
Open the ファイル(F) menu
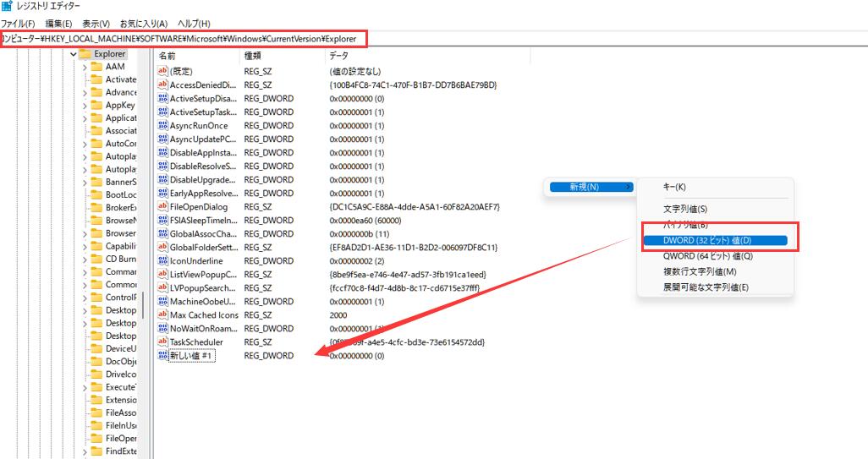click(18, 23)
